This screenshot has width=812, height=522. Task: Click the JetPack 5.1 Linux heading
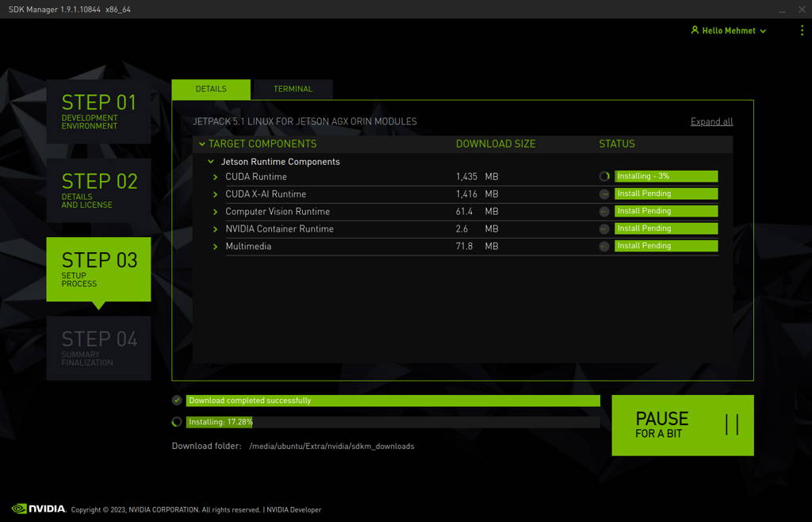304,121
